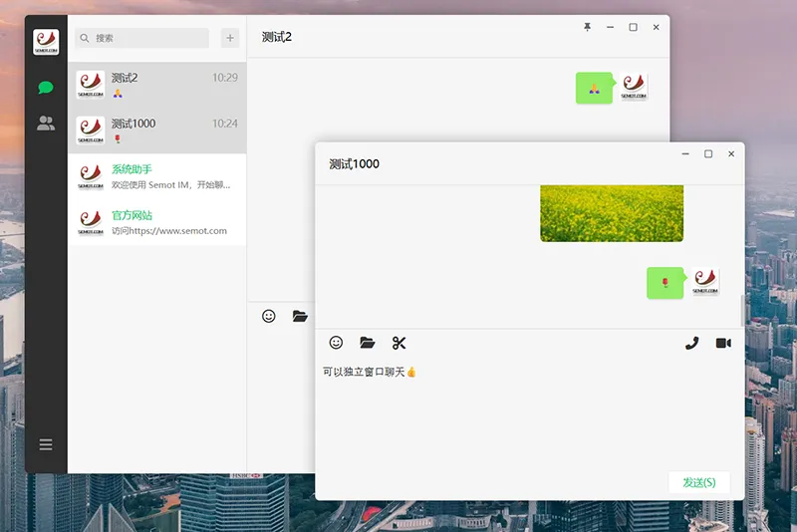Image resolution: width=797 pixels, height=532 pixels.
Task: Click the plus button beside search
Action: [x=230, y=38]
